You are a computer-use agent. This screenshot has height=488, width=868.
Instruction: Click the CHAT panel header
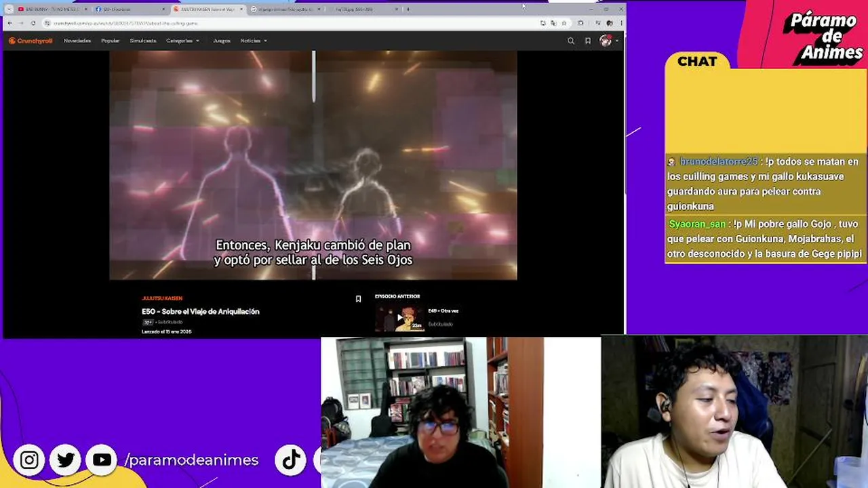coord(697,61)
